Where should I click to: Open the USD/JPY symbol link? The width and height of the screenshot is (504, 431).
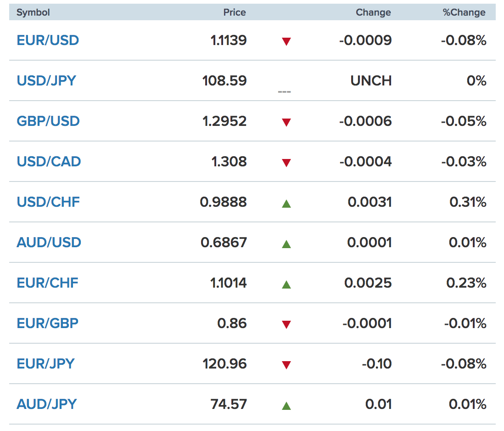click(46, 80)
